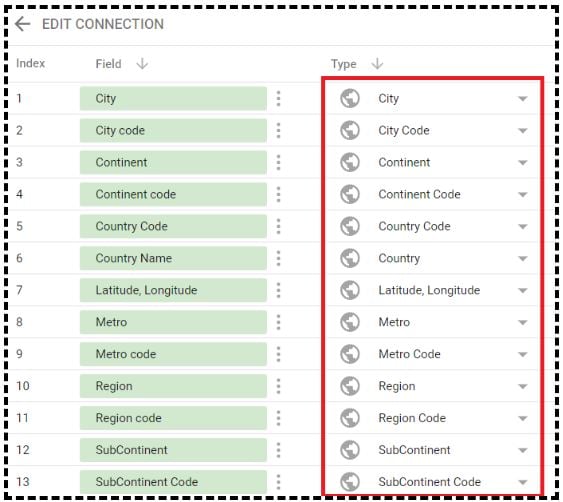
Task: Expand the Continent Code type dropdown
Action: click(523, 195)
